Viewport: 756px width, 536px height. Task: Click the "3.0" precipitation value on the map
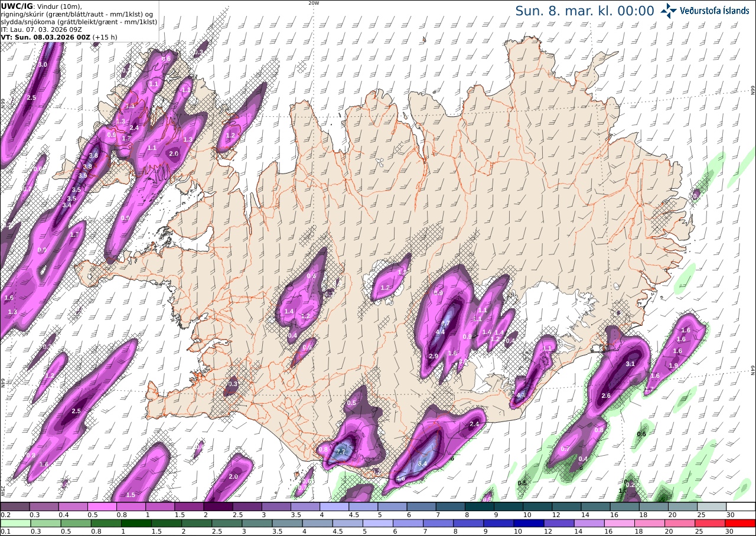43,64
